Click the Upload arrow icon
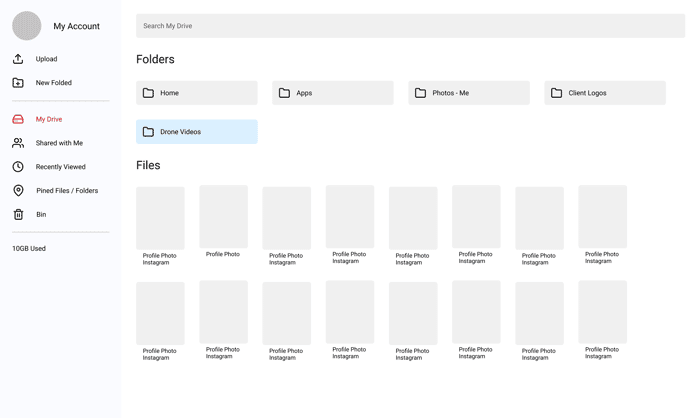This screenshot has width=700, height=418. coord(18,59)
